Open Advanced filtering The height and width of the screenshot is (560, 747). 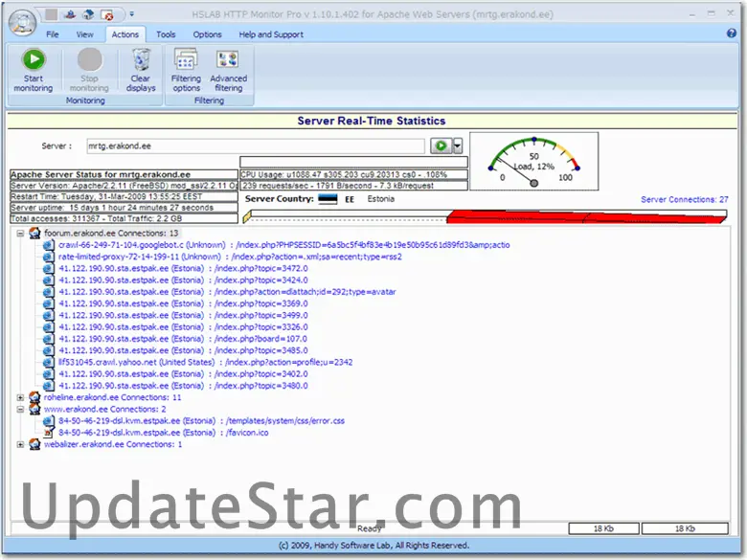click(228, 70)
